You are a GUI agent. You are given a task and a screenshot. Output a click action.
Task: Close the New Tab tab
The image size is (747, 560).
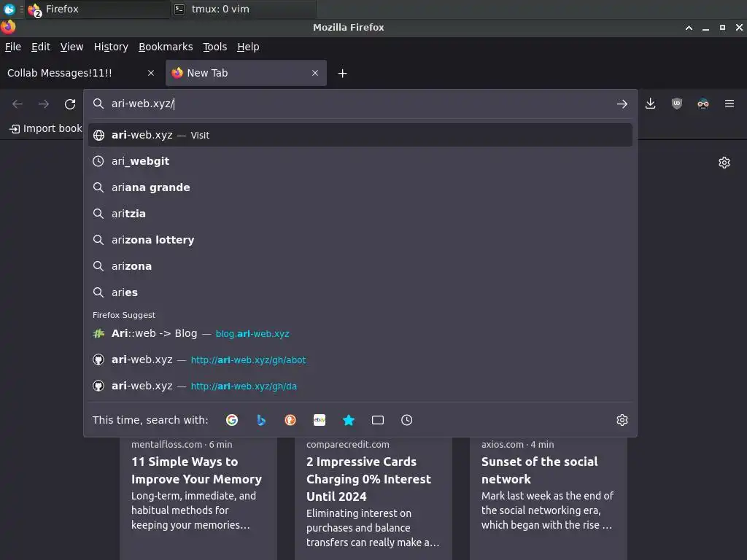point(315,73)
